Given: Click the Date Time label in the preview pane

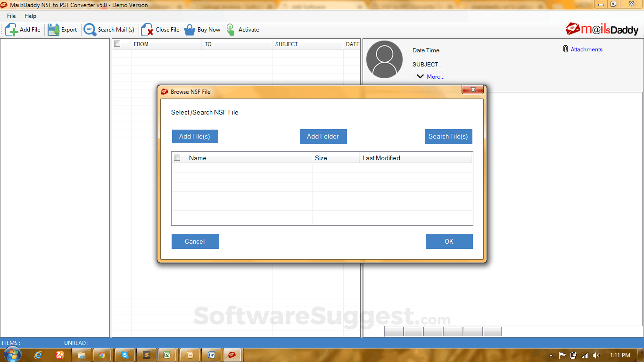Looking at the screenshot, I should pyautogui.click(x=426, y=50).
